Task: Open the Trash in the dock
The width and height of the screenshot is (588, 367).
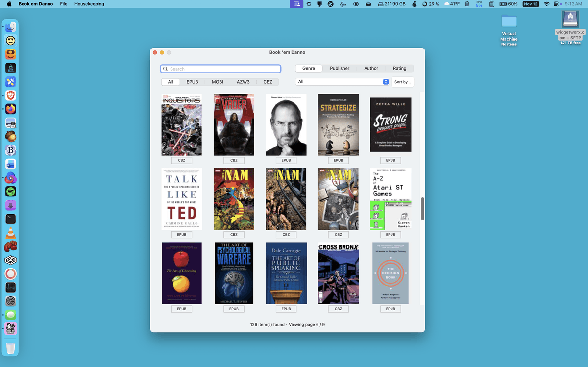Action: tap(11, 348)
